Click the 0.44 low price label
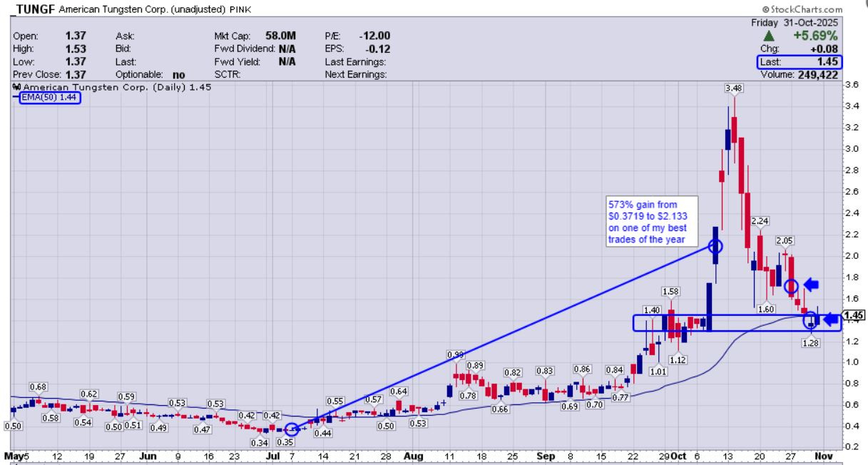 [x=324, y=433]
